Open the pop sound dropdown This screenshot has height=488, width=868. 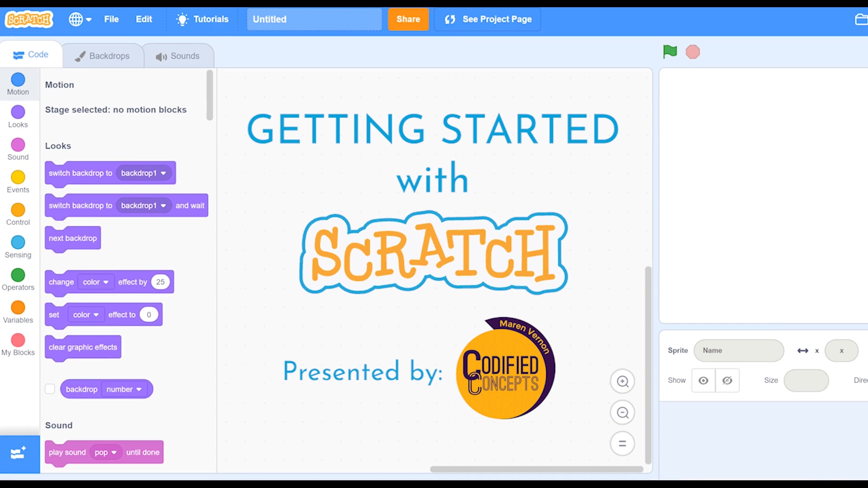[105, 452]
